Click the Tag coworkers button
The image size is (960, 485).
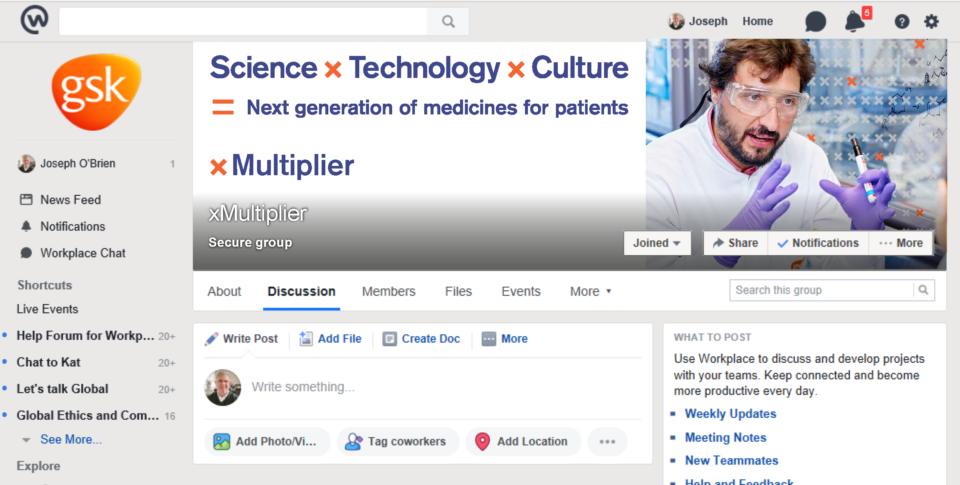(x=398, y=442)
